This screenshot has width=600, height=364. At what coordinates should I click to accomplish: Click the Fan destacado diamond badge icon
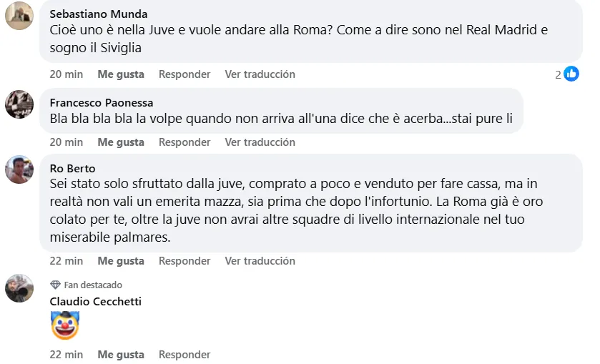tap(55, 285)
